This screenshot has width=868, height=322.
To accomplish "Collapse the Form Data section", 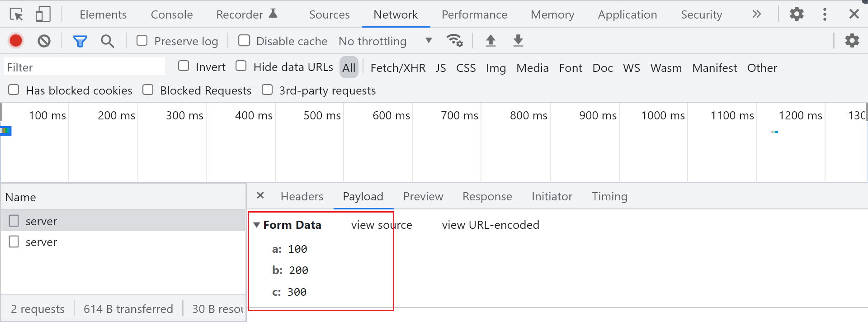I will pyautogui.click(x=257, y=225).
